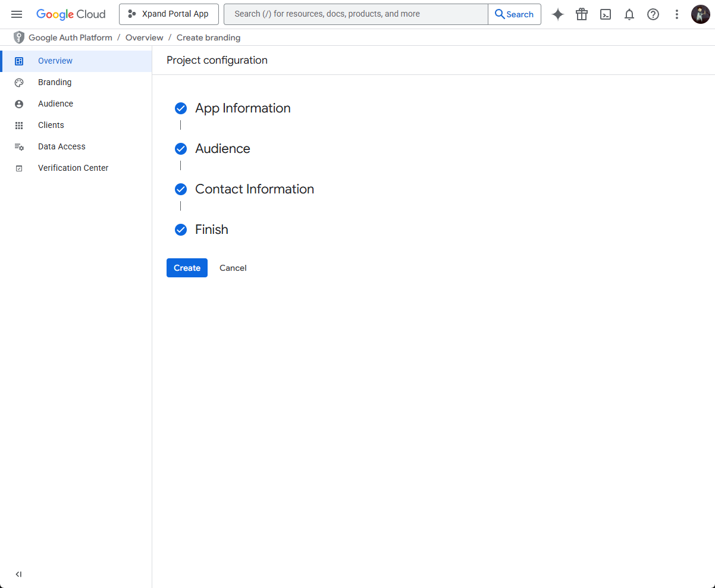Open the Clients sidebar item

click(x=51, y=125)
